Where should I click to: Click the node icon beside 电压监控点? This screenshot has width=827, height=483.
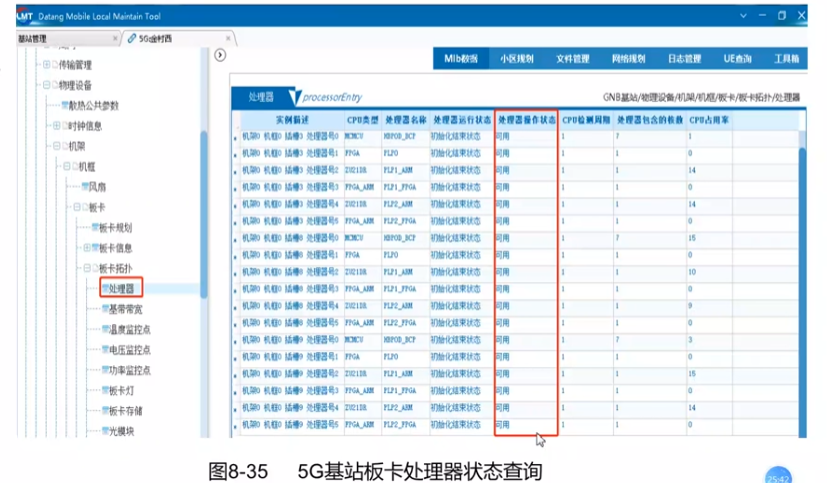click(105, 350)
